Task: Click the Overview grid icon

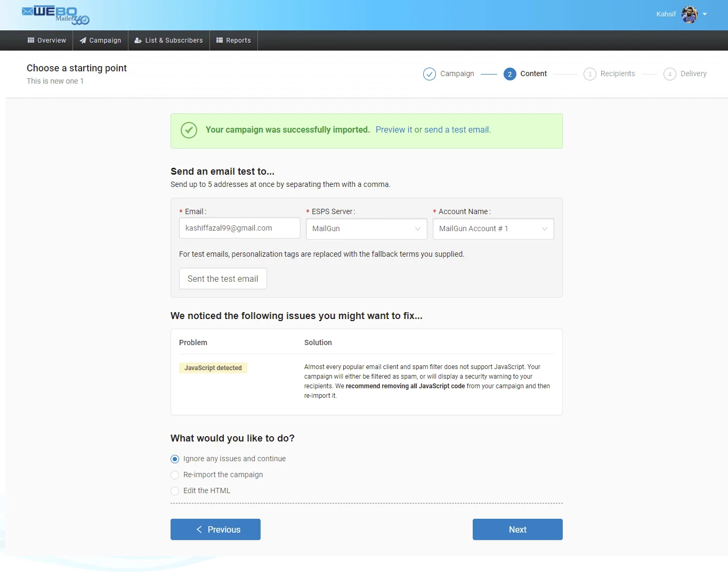Action: pyautogui.click(x=31, y=40)
